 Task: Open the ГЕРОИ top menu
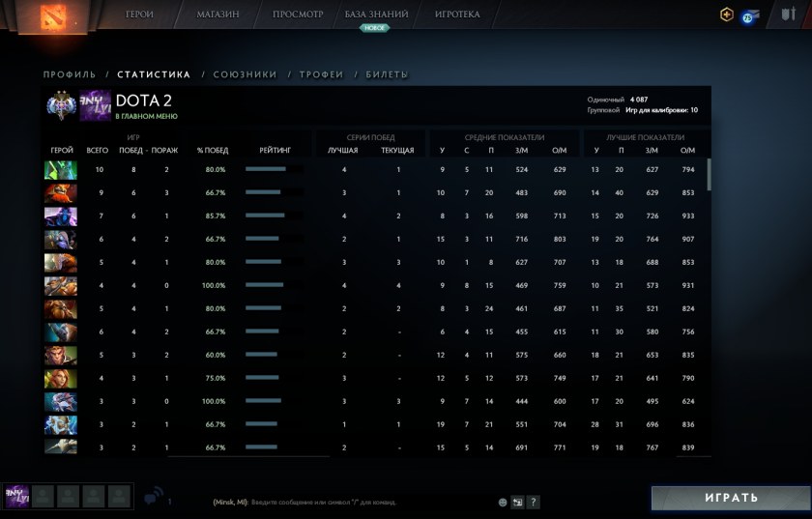click(139, 14)
